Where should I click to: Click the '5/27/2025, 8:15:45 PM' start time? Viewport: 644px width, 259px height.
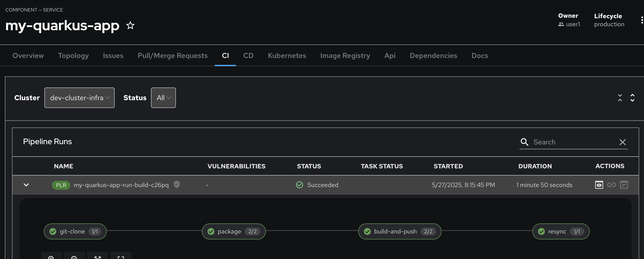[x=463, y=185]
